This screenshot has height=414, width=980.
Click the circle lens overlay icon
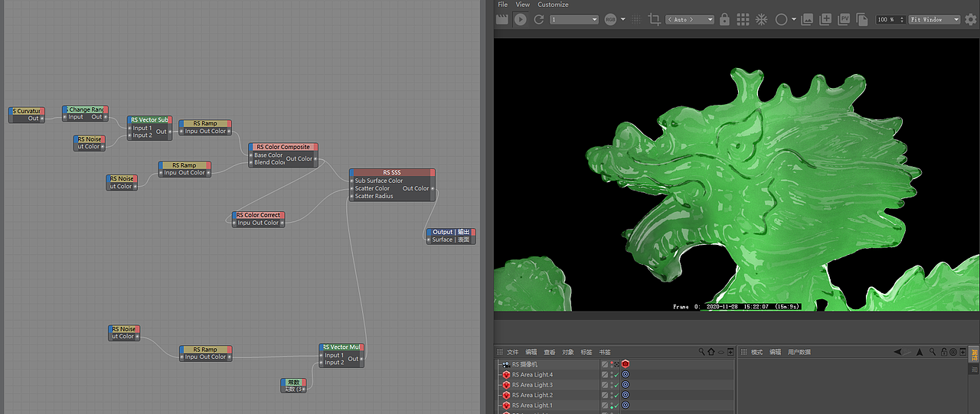coord(781,19)
